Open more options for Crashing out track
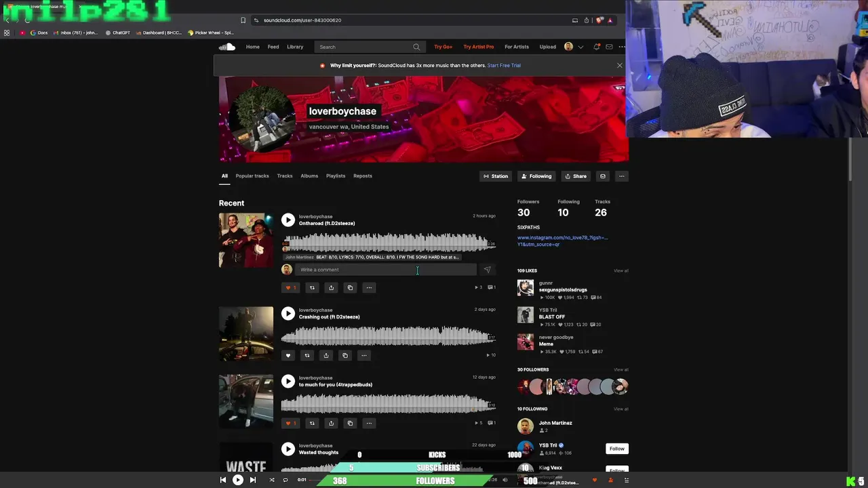This screenshot has height=488, width=868. (363, 355)
